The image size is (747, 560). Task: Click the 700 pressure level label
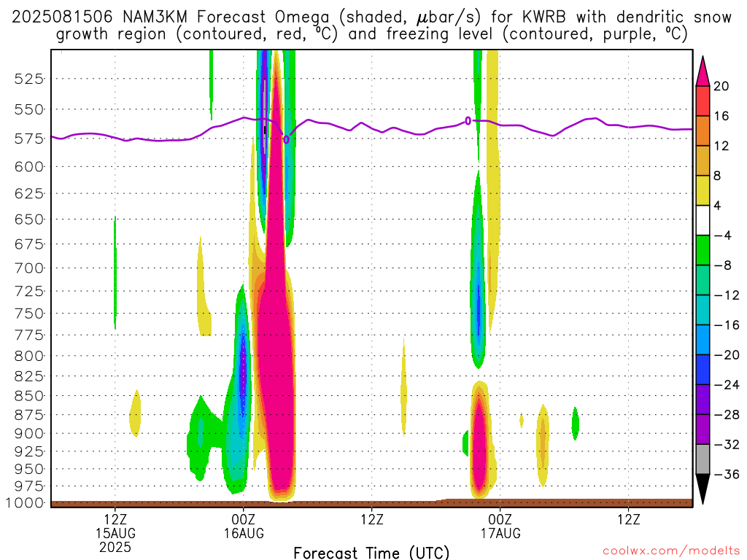tap(29, 268)
